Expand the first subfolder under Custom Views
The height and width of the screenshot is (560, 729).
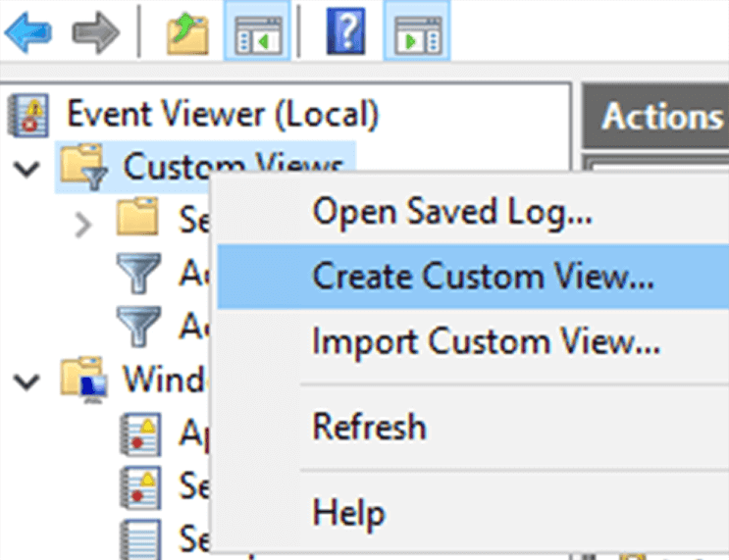tap(83, 223)
